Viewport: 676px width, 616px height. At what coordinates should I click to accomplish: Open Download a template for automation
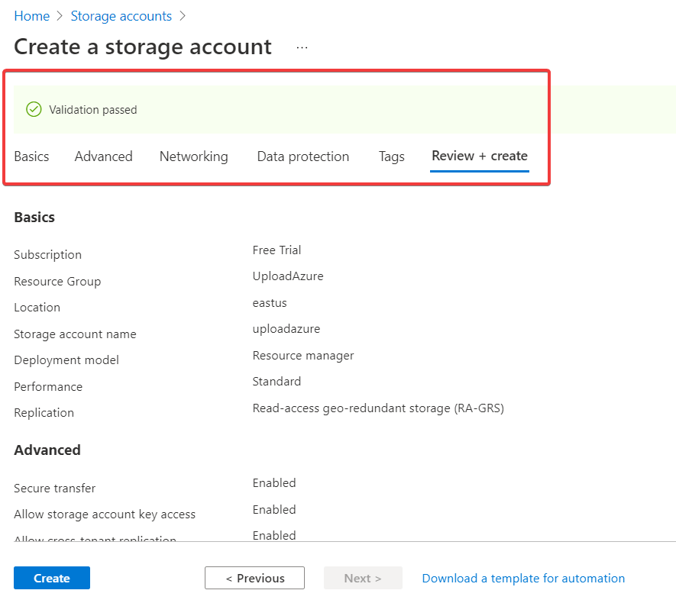523,578
